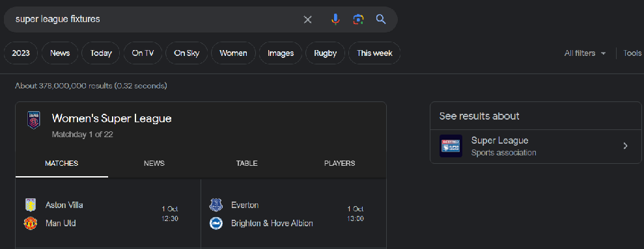This screenshot has height=249, width=644.
Task: Open Google Lens image search icon
Action: 358,20
